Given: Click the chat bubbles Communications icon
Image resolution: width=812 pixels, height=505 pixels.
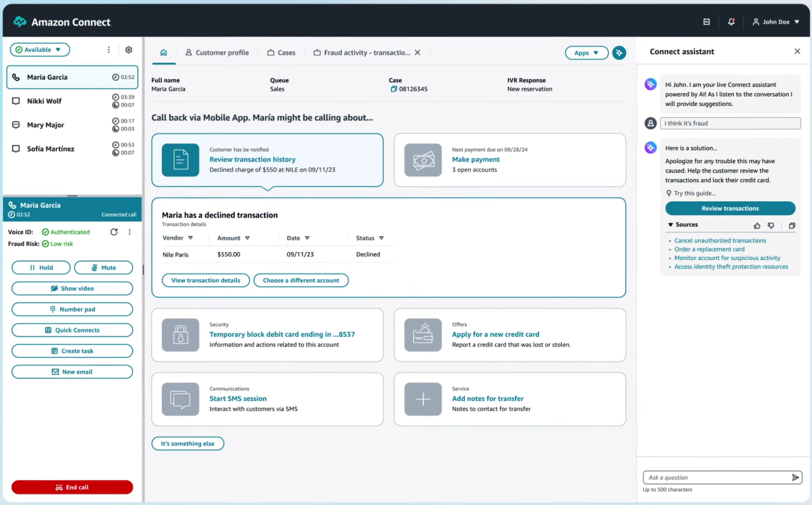Looking at the screenshot, I should tap(181, 399).
